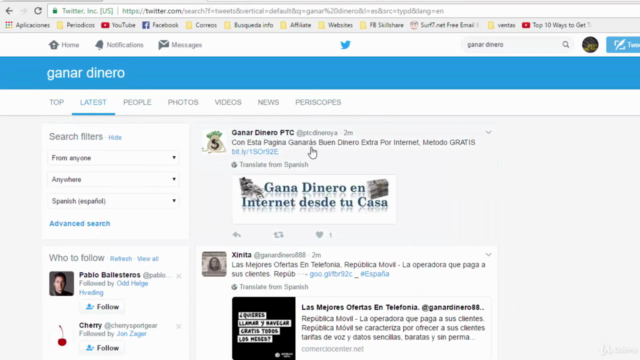Open the Periodicos bookmark folder
Image resolution: width=640 pixels, height=360 pixels.
click(x=76, y=25)
